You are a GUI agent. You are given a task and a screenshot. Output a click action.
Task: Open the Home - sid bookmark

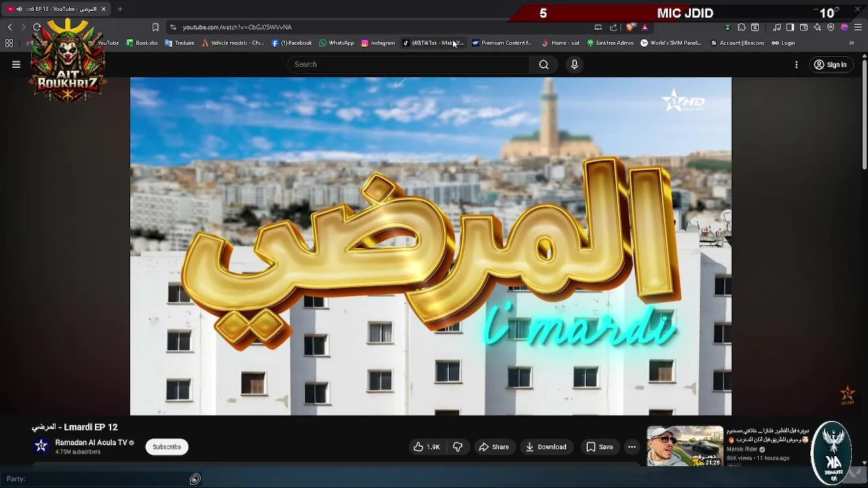(x=560, y=43)
